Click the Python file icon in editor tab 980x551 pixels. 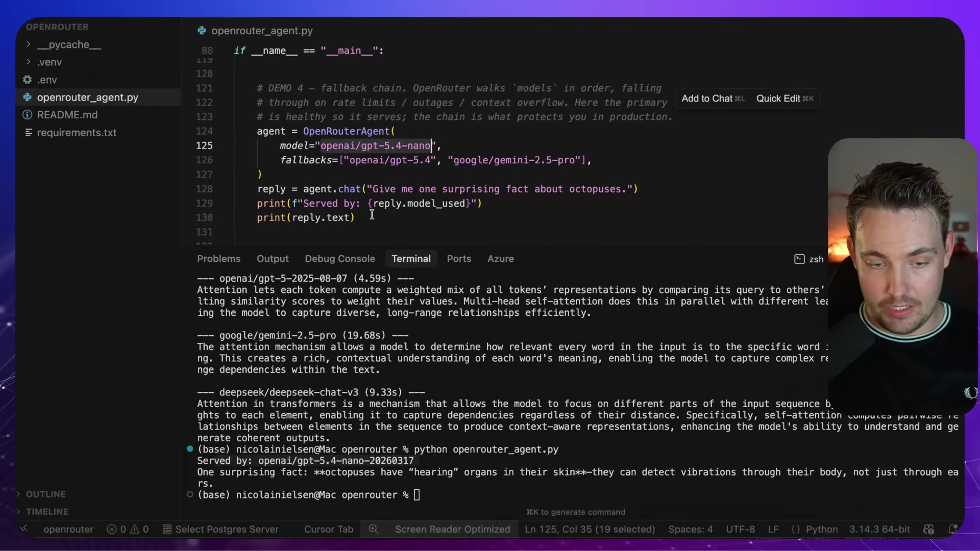pos(202,31)
